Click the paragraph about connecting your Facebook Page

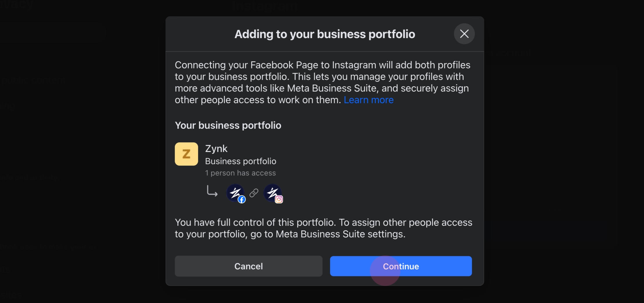pyautogui.click(x=322, y=83)
